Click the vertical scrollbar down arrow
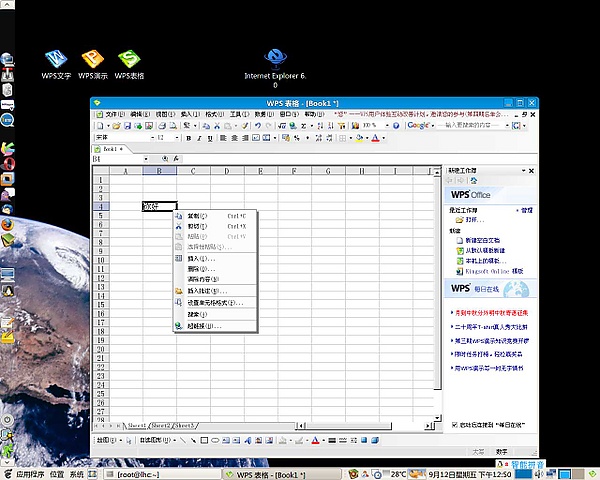This screenshot has width=600, height=480. tap(437, 418)
